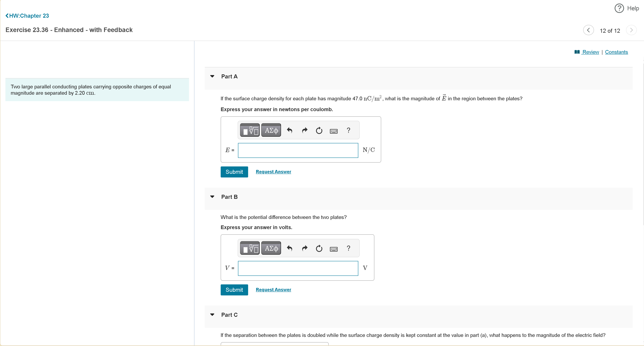This screenshot has height=346, width=644.
Task: Collapse the Part B section
Action: pyautogui.click(x=212, y=197)
